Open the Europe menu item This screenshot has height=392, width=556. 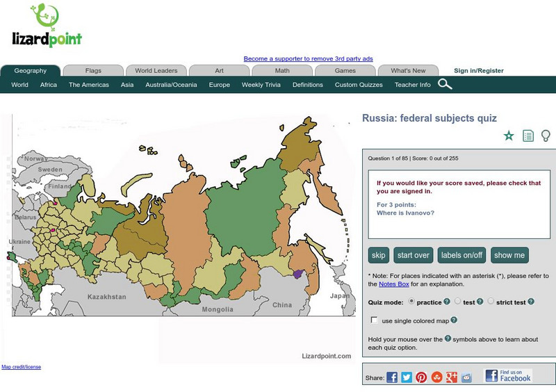point(220,85)
